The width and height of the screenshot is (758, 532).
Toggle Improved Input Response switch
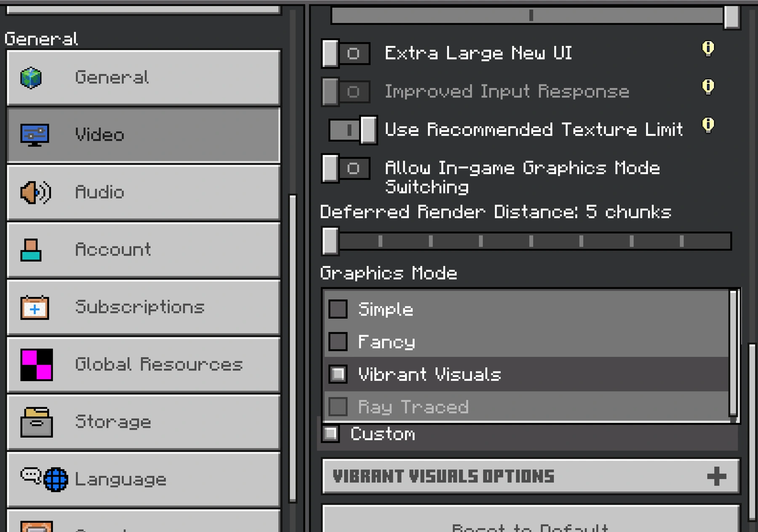pos(346,91)
